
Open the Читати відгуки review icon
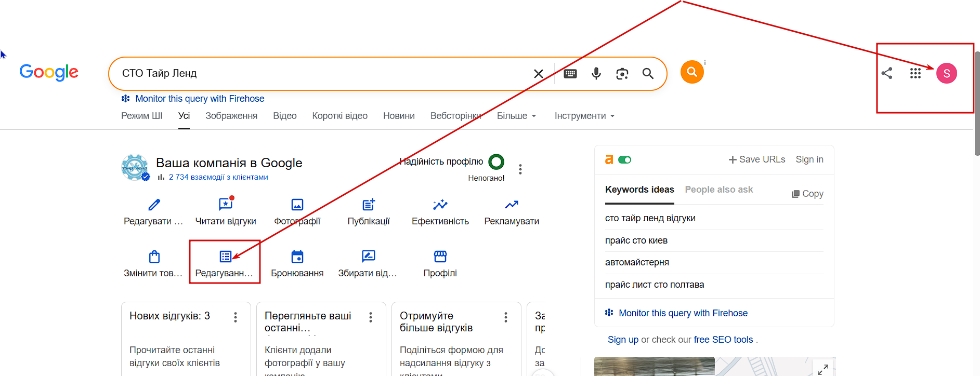coord(226,204)
